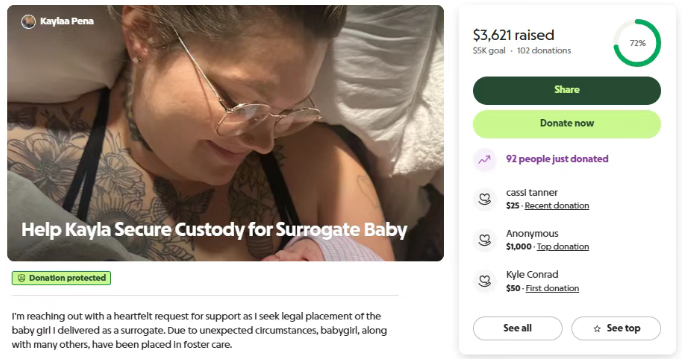Click the Kaylaa Pena organizer name
This screenshot has height=361, width=683.
(x=67, y=21)
